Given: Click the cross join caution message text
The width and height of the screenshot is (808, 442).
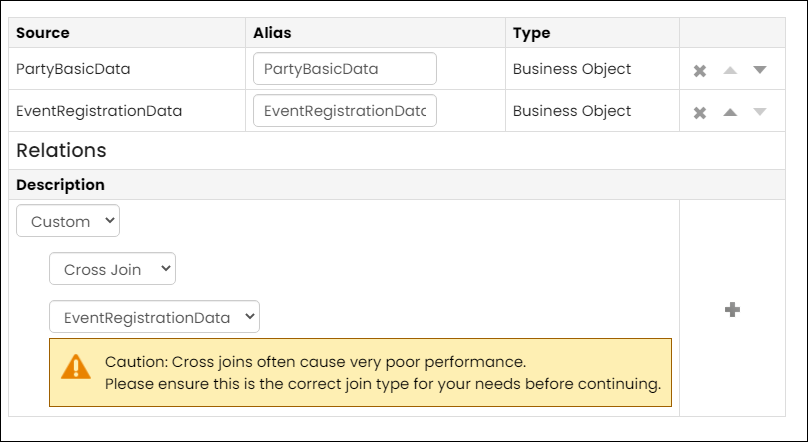Looking at the screenshot, I should point(383,372).
